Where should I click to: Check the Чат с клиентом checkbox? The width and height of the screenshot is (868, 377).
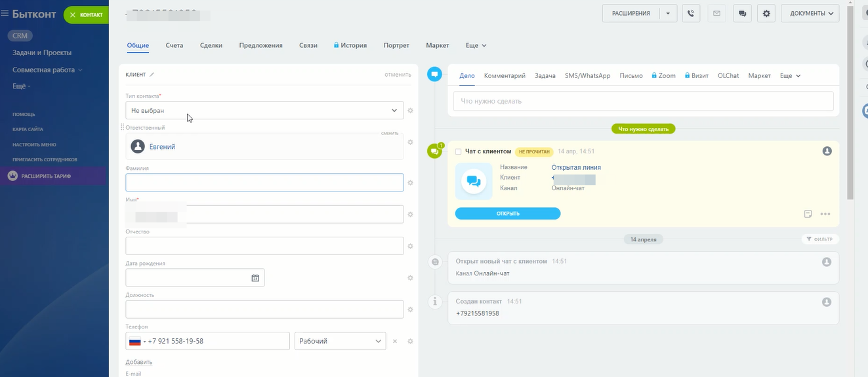[x=458, y=151]
